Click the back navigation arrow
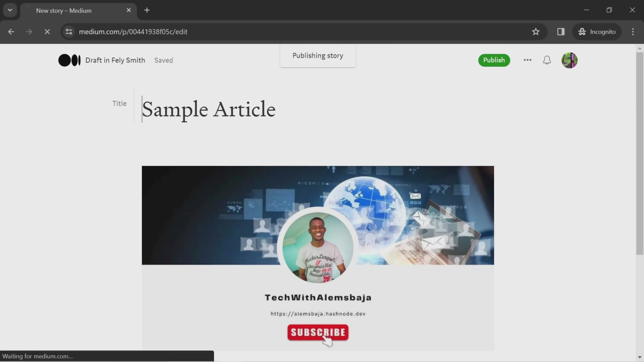 pos(11,31)
